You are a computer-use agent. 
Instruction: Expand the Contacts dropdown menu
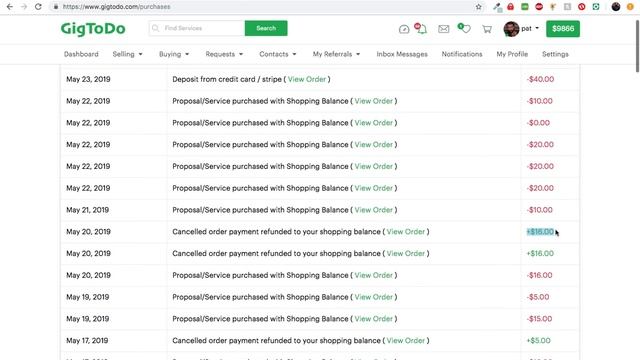coord(278,54)
